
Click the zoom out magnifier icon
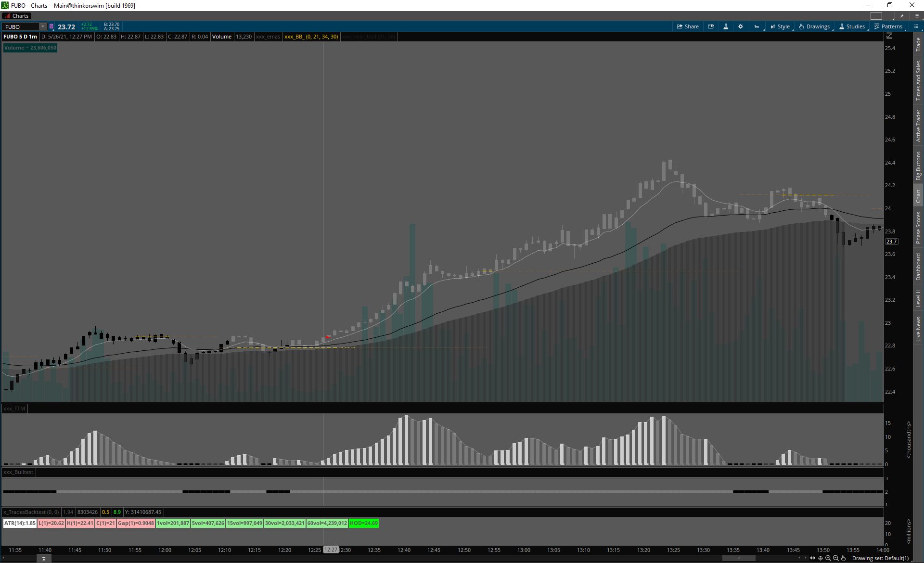pyautogui.click(x=835, y=558)
